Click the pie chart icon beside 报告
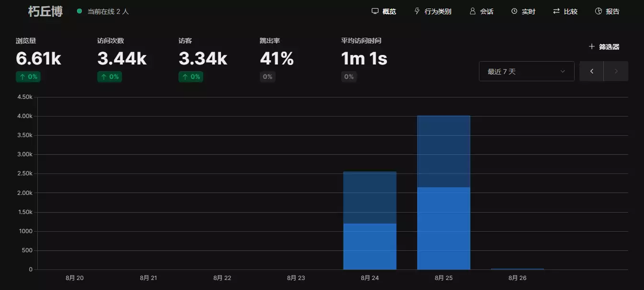This screenshot has width=644, height=290. 598,11
